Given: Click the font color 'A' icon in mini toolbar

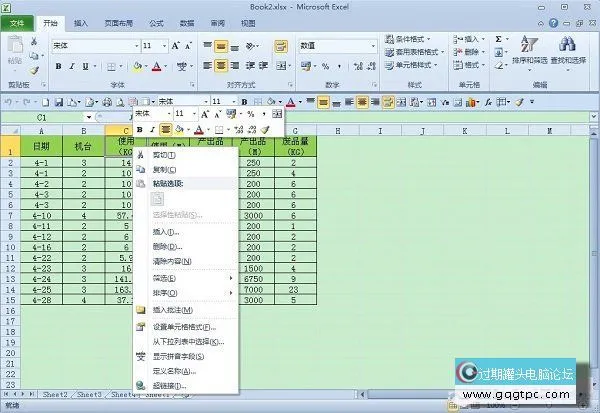Looking at the screenshot, I should click(x=199, y=130).
